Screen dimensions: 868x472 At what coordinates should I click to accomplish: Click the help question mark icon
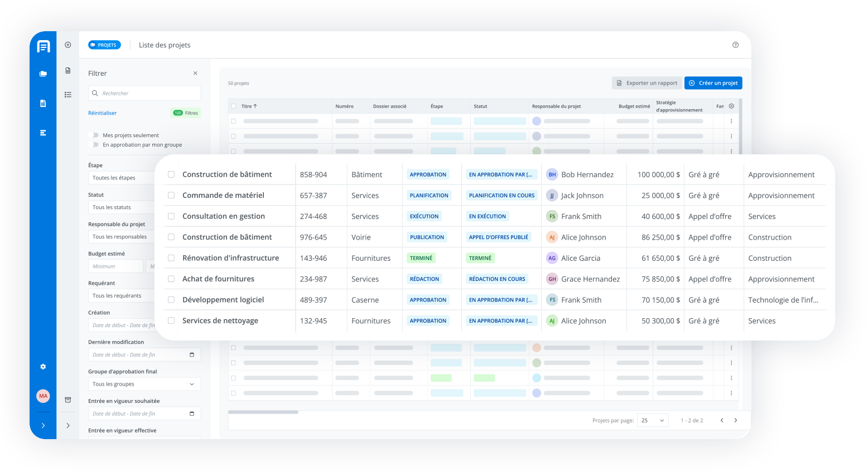pyautogui.click(x=735, y=45)
